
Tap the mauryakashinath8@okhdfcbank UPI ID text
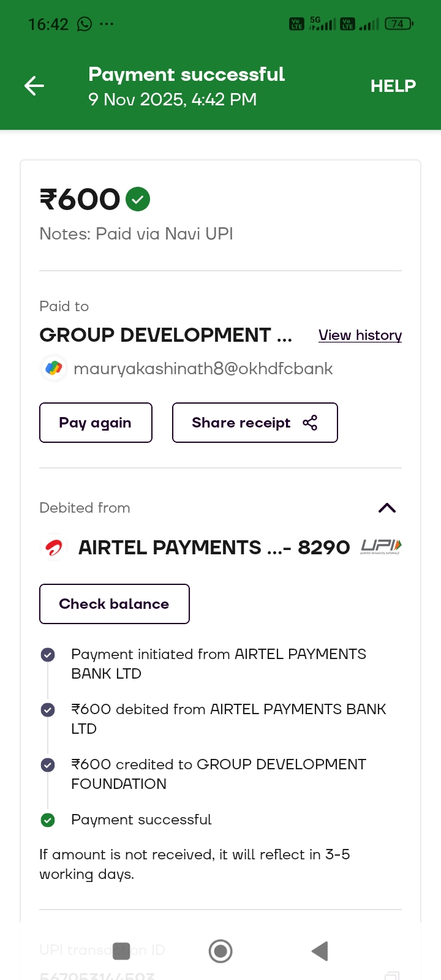pos(203,369)
